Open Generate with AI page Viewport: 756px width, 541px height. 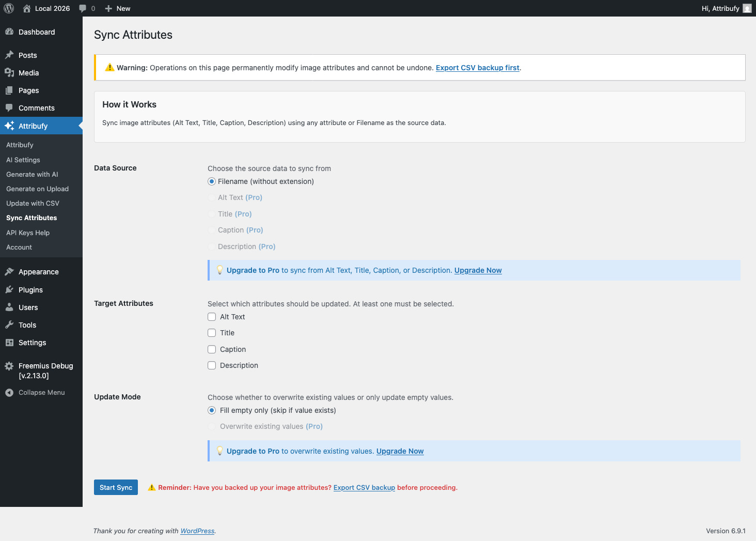32,174
